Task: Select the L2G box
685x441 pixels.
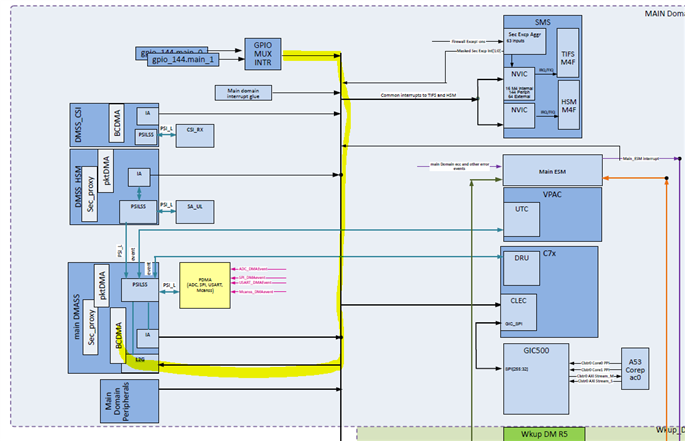Action: 140,364
